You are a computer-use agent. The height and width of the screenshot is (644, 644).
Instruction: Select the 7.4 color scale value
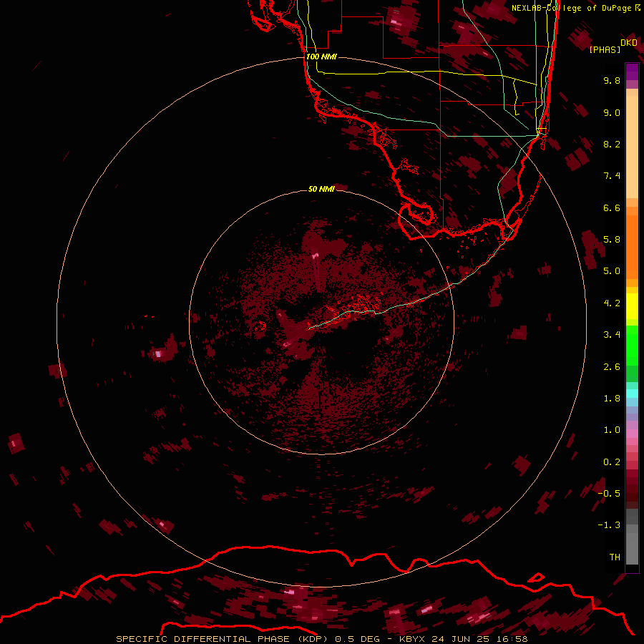[x=612, y=176]
